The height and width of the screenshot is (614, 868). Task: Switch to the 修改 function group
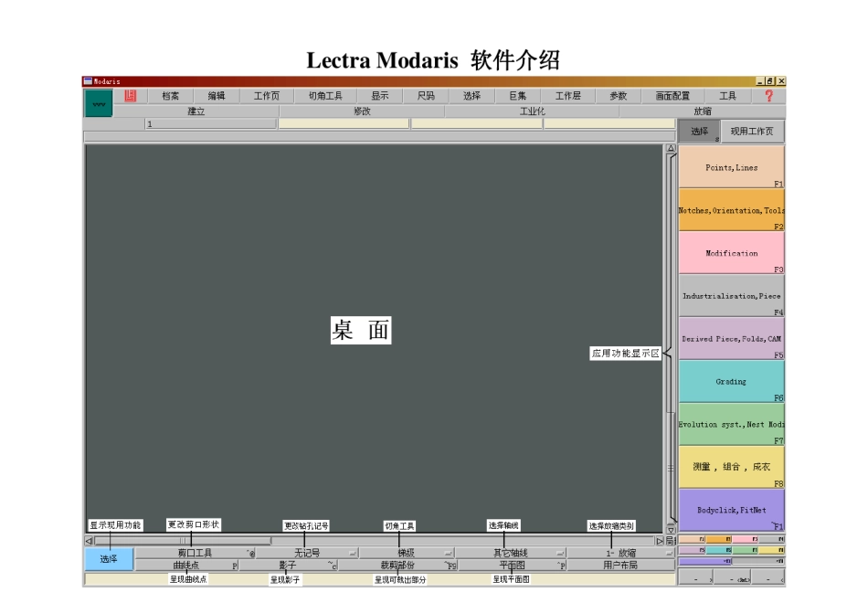pos(362,111)
